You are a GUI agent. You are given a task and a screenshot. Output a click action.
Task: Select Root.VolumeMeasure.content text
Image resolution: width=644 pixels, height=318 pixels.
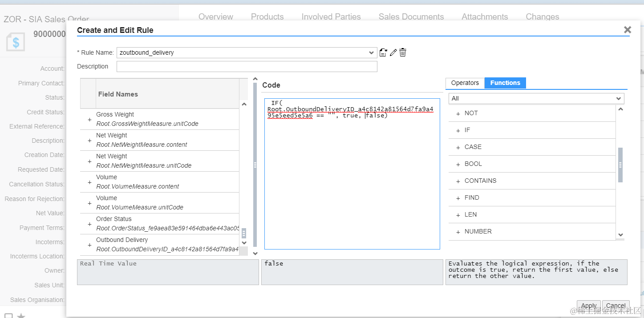138,186
